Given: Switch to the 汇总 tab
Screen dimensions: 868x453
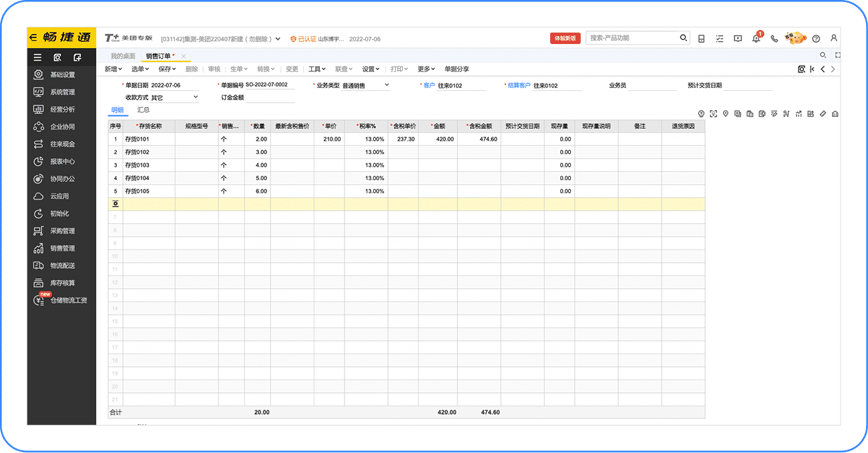Looking at the screenshot, I should coord(144,110).
